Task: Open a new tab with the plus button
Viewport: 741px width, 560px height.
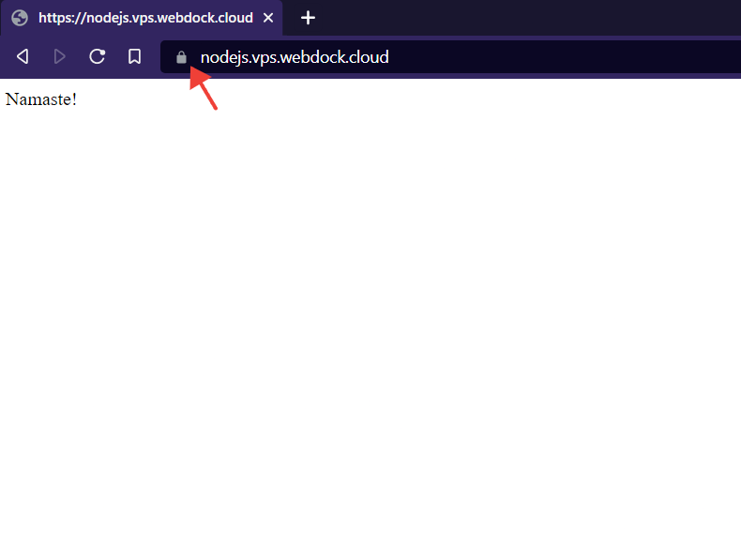Action: pos(308,18)
